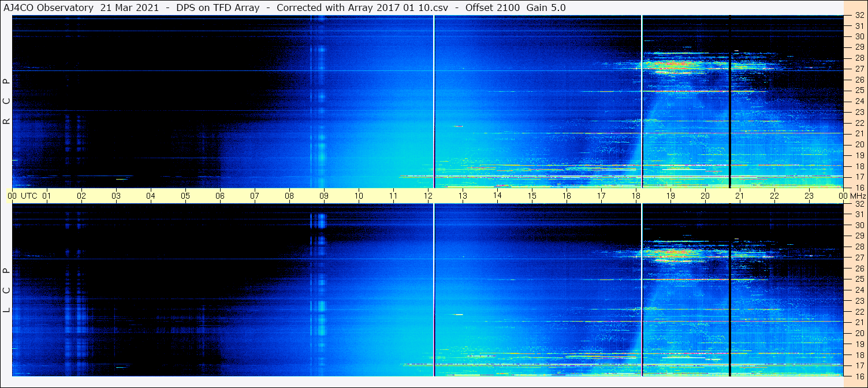Click the "16" hour label on time axis
The image size is (868, 388).
pyautogui.click(x=567, y=196)
